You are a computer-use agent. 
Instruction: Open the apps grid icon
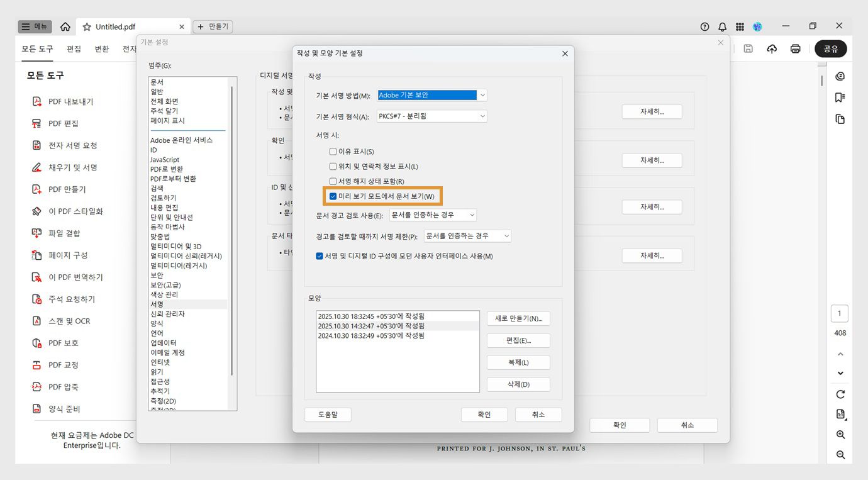coord(740,26)
